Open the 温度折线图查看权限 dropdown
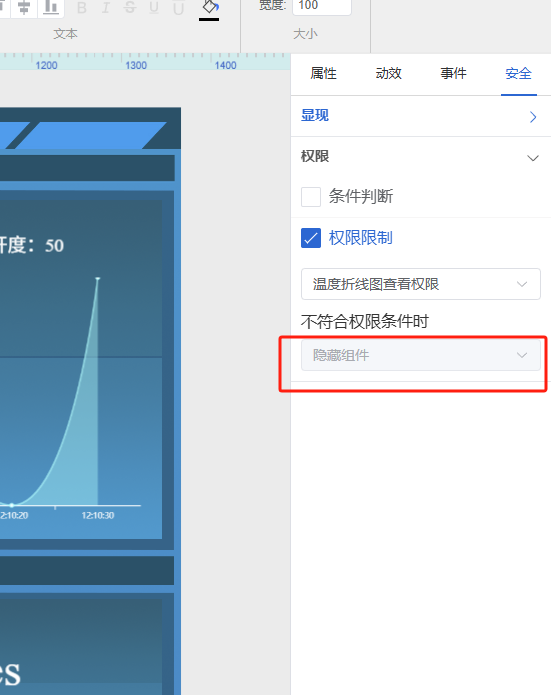Viewport: 551px width, 695px height. (420, 284)
